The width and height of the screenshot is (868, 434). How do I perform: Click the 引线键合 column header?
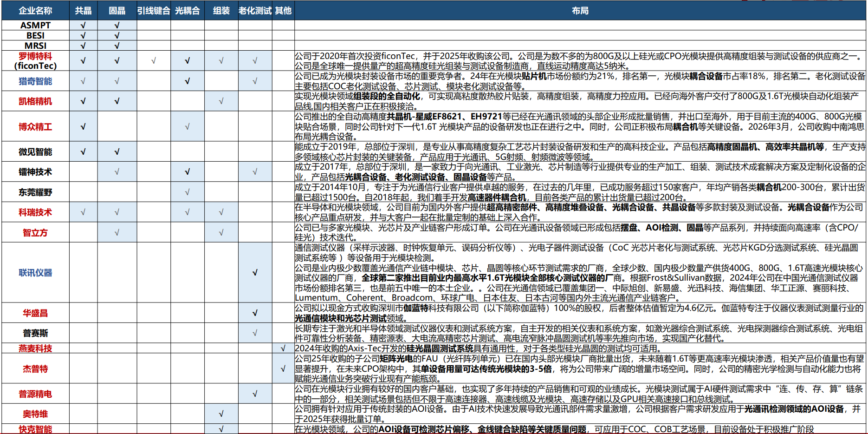pyautogui.click(x=154, y=11)
